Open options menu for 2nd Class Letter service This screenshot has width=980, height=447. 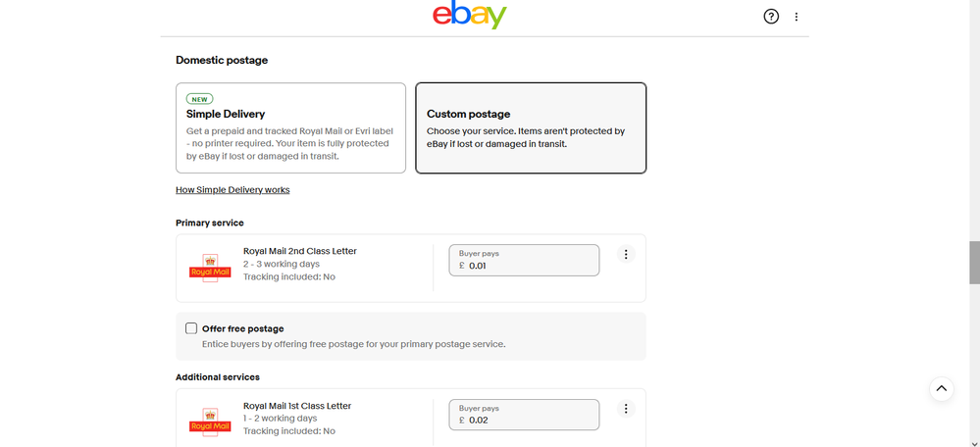point(626,254)
